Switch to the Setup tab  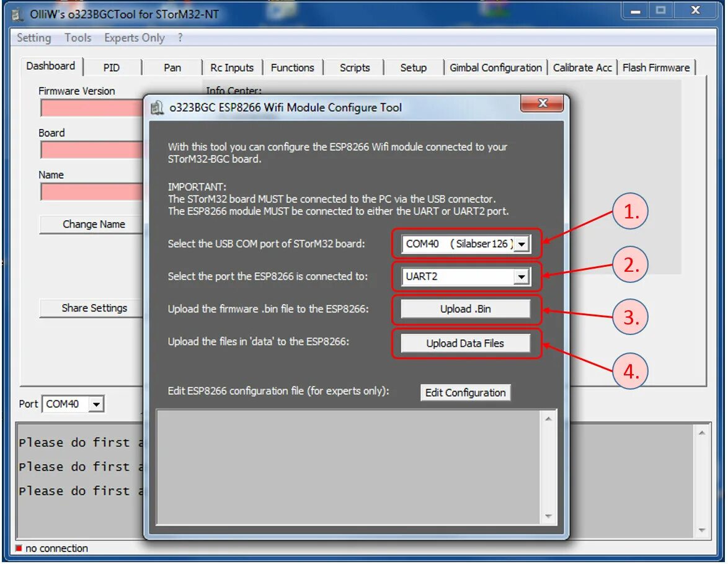point(413,68)
